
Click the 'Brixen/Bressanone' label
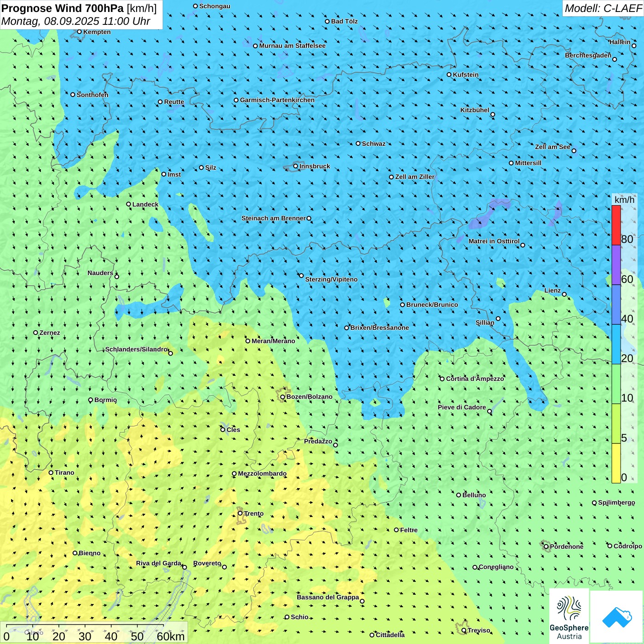coord(379,328)
